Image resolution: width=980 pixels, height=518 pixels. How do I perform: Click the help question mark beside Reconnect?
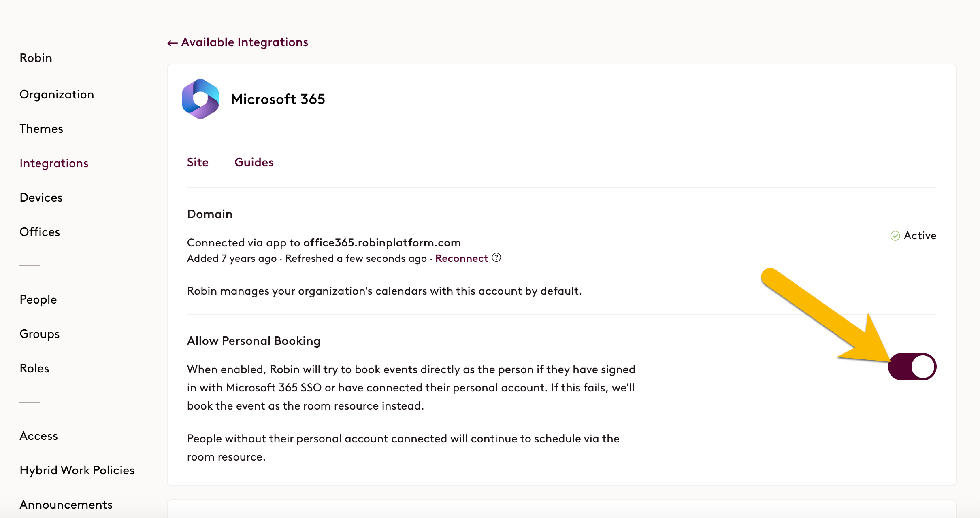pos(496,258)
